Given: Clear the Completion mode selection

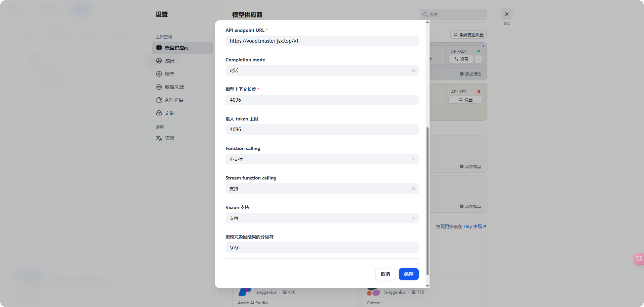Looking at the screenshot, I should 413,70.
